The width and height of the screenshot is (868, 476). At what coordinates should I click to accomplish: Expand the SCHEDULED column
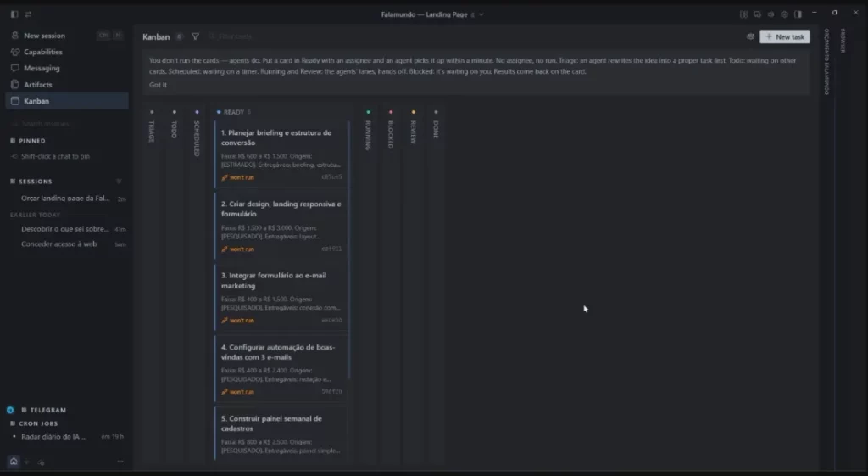pyautogui.click(x=197, y=135)
